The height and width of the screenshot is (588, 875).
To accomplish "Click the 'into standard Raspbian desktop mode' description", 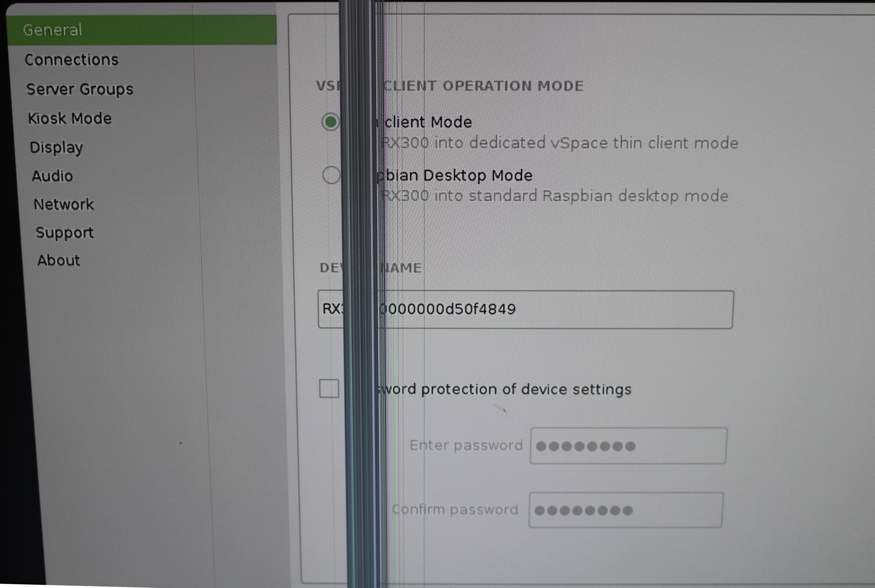I will [581, 196].
